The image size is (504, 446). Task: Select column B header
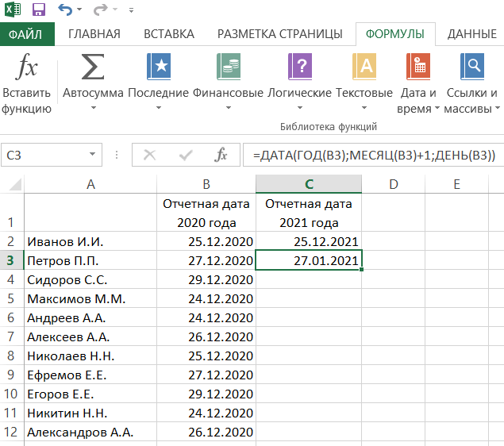coord(206,184)
